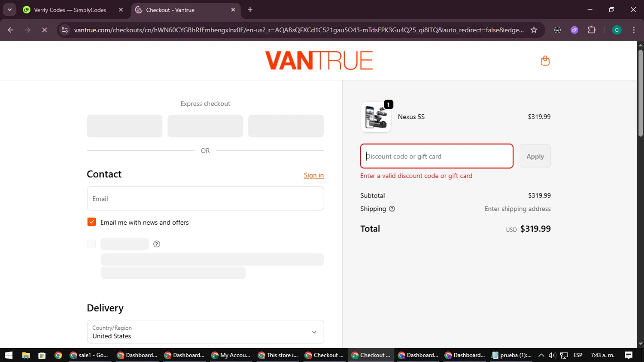
Task: Click the Nexus 5S product name
Action: [x=411, y=117]
